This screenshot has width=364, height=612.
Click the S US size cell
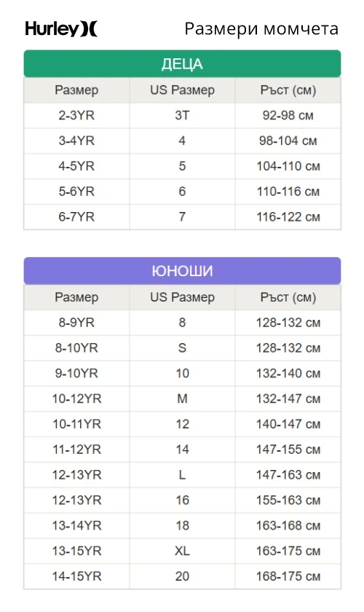tap(182, 348)
